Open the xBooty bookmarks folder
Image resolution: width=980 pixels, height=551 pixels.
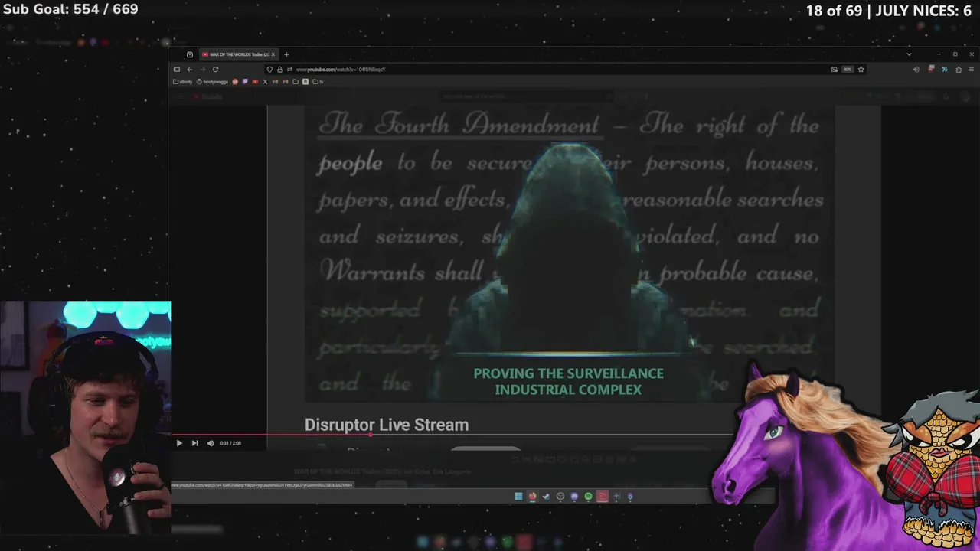coord(182,82)
